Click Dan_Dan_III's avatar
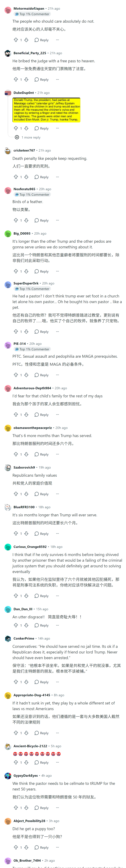Image resolution: width=126 pixels, height=868 pixels. coord(8,609)
